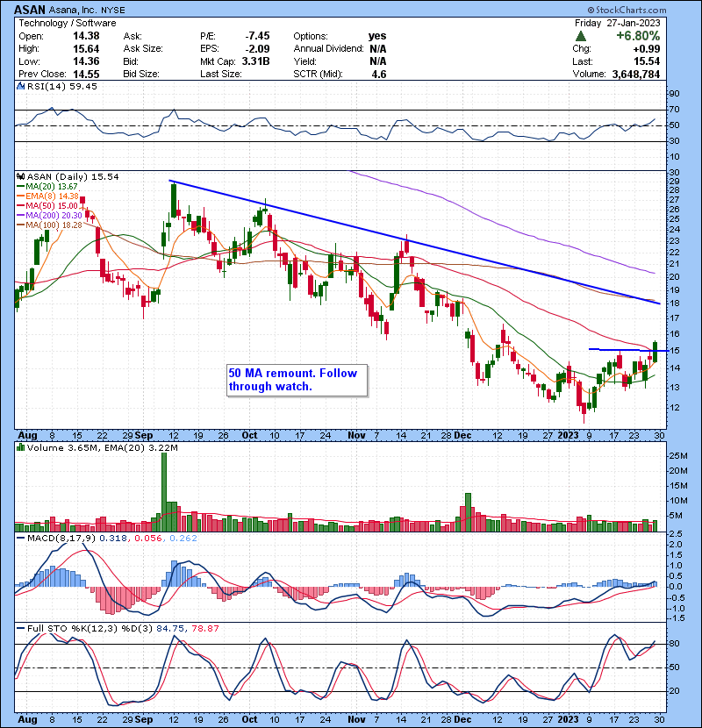Screen dimensions: 702x728
Task: Click the stochastic %D value 78.87
Action: click(x=204, y=628)
